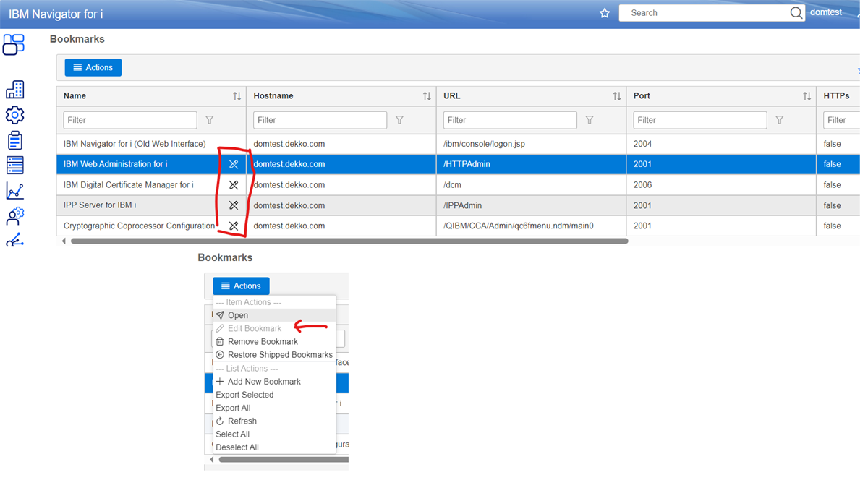Click port 2004 cell

721,144
